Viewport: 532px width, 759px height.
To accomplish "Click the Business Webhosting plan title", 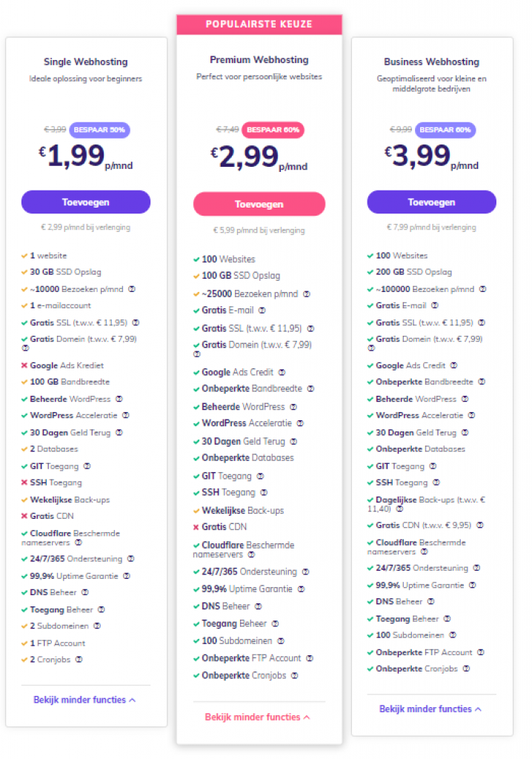I will coord(431,62).
